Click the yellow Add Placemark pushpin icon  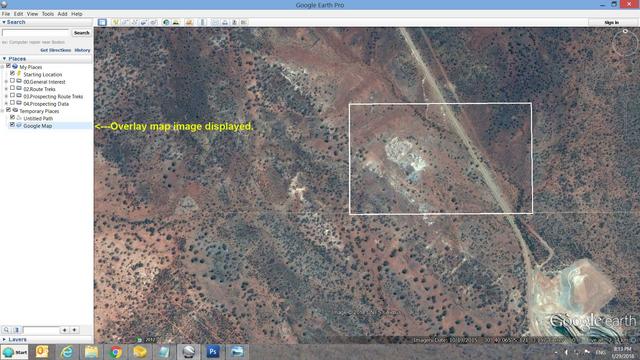(x=116, y=22)
